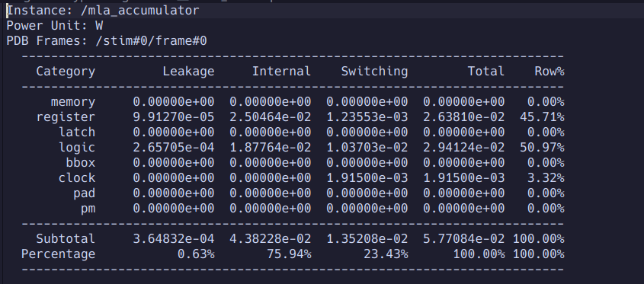Click clock row percent 3.32%
Image resolution: width=644 pixels, height=284 pixels.
[x=546, y=177]
